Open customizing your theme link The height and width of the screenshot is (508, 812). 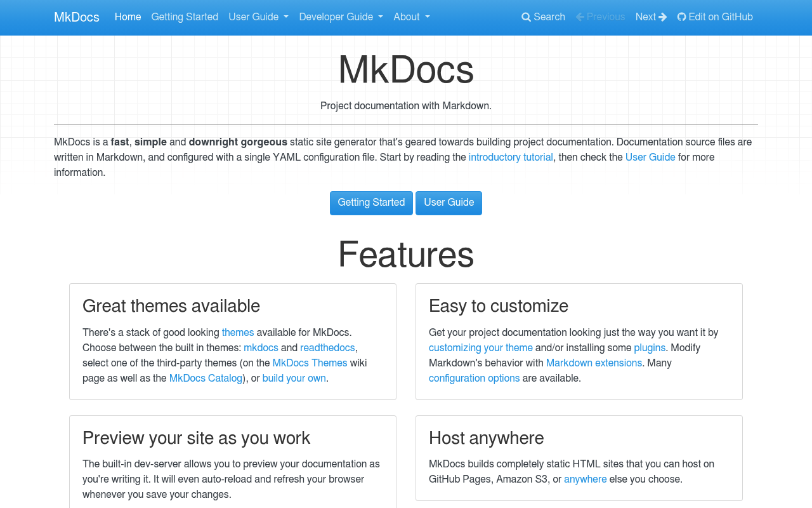pyautogui.click(x=481, y=348)
